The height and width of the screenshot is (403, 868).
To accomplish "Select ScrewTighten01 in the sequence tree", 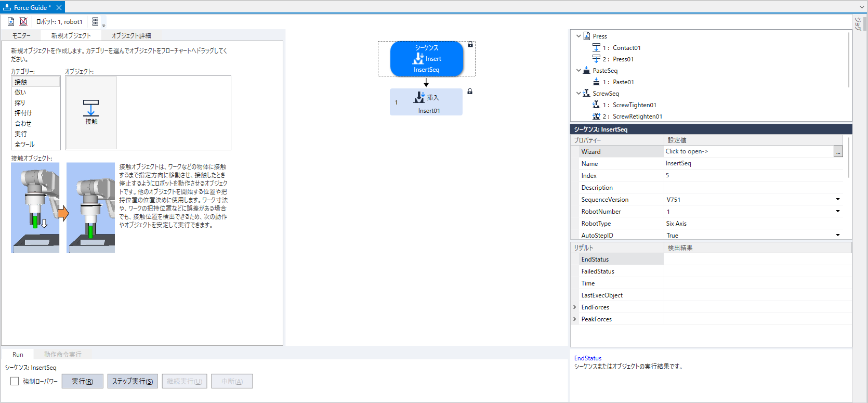I will tap(634, 105).
